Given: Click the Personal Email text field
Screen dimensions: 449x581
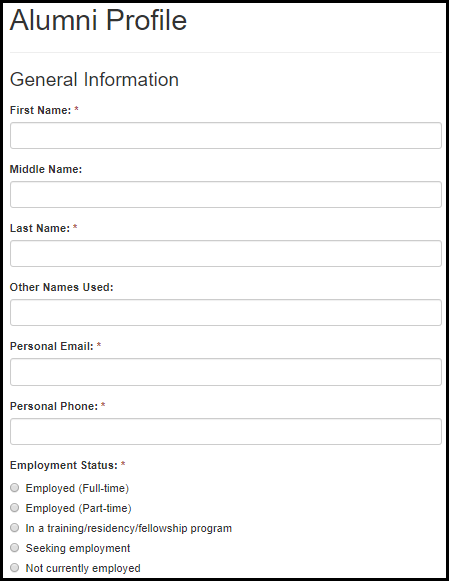Looking at the screenshot, I should (x=226, y=372).
